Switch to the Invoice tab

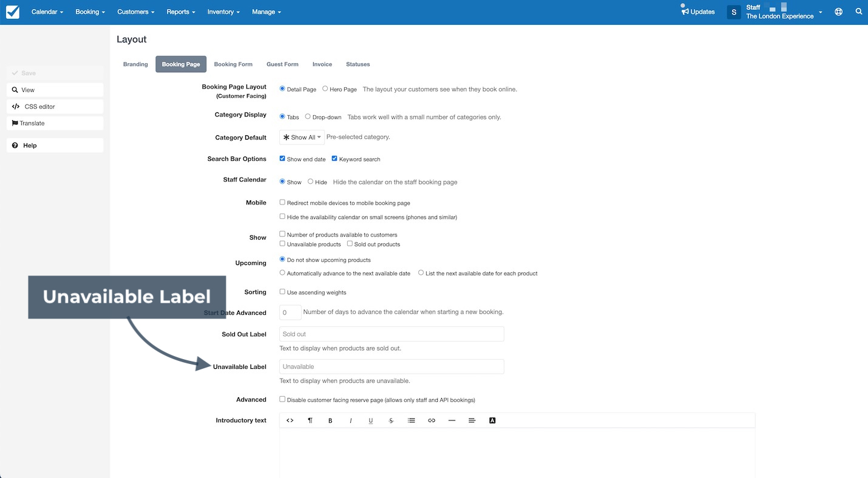click(322, 64)
